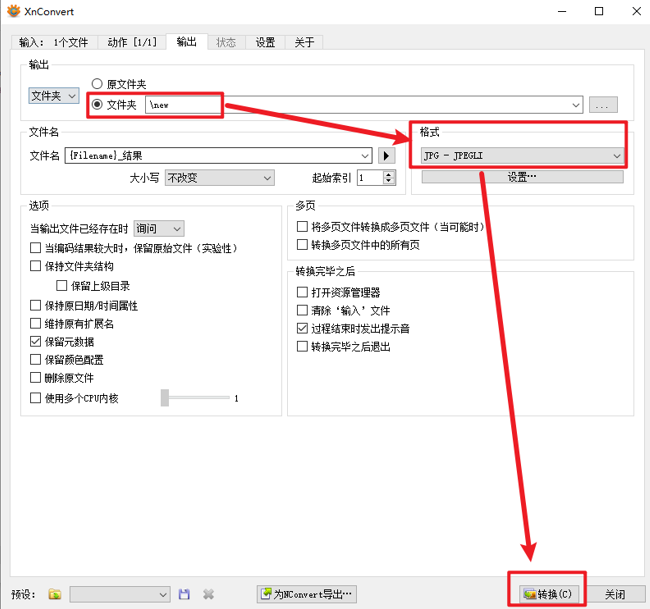Select the 文件夹 radio option
The height and width of the screenshot is (609, 650).
click(97, 104)
